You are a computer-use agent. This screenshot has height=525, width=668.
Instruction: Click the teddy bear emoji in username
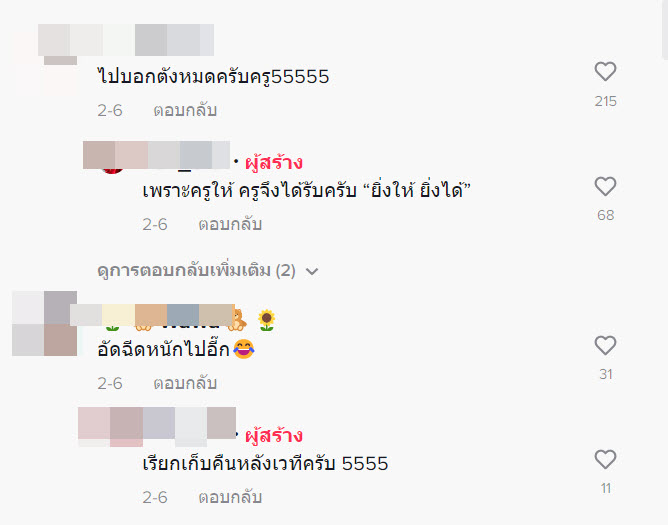(239, 320)
